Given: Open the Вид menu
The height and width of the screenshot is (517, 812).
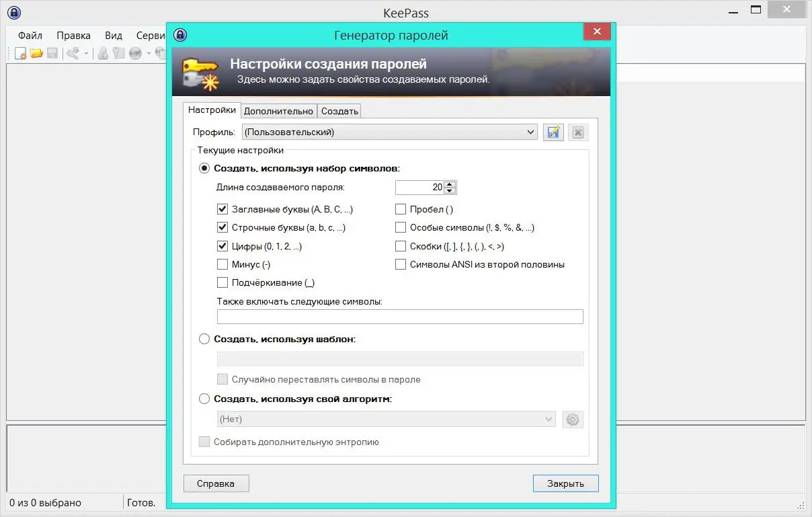Looking at the screenshot, I should [x=114, y=36].
